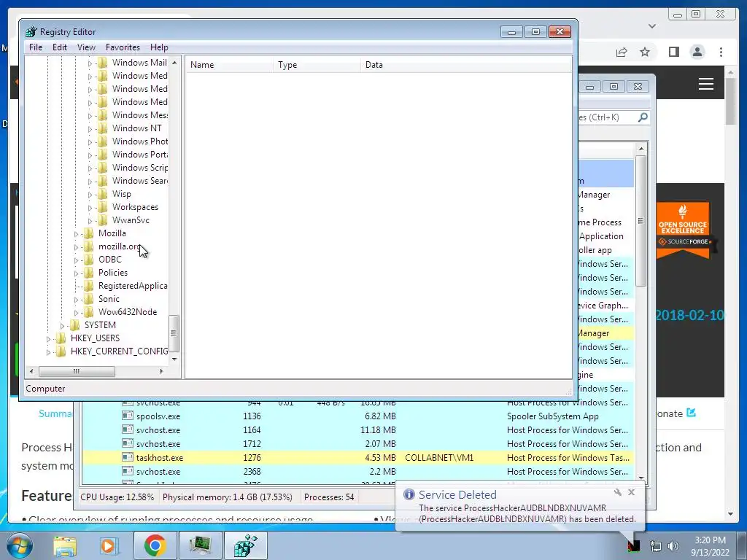Expand the Workspaces registry key
The image size is (747, 560).
[x=90, y=208]
